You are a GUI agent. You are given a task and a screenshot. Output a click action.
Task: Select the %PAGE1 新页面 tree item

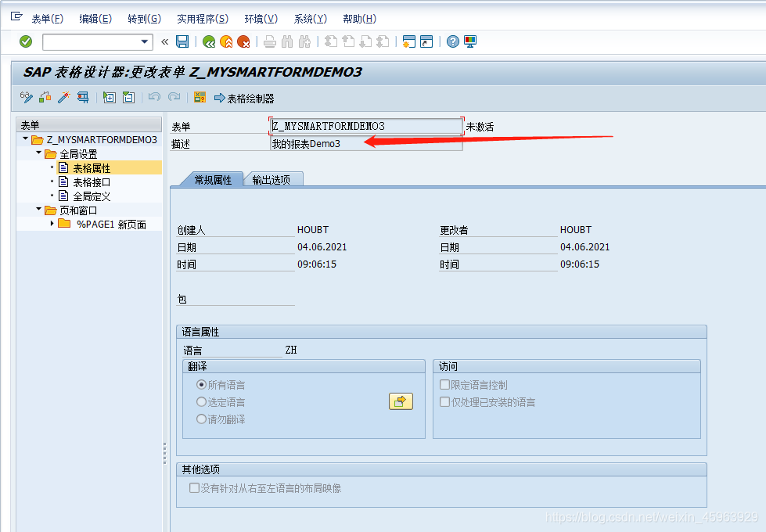coord(111,225)
